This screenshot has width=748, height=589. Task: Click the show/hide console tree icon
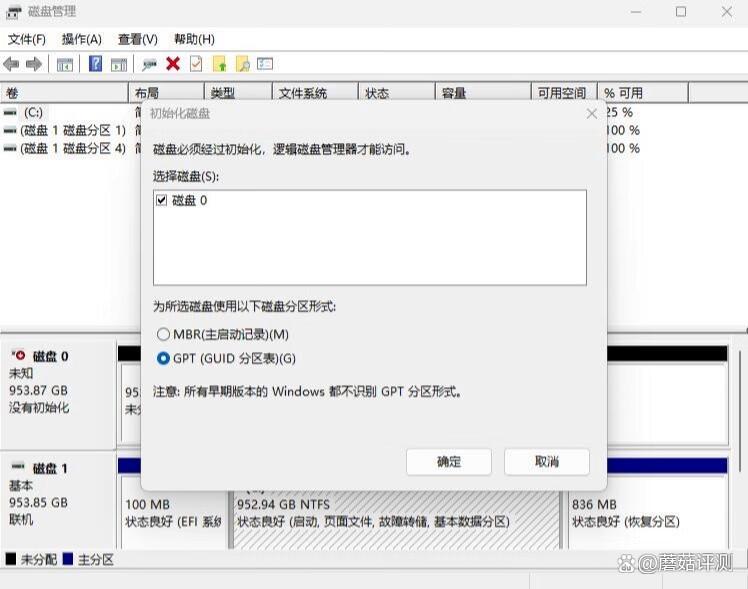65,64
